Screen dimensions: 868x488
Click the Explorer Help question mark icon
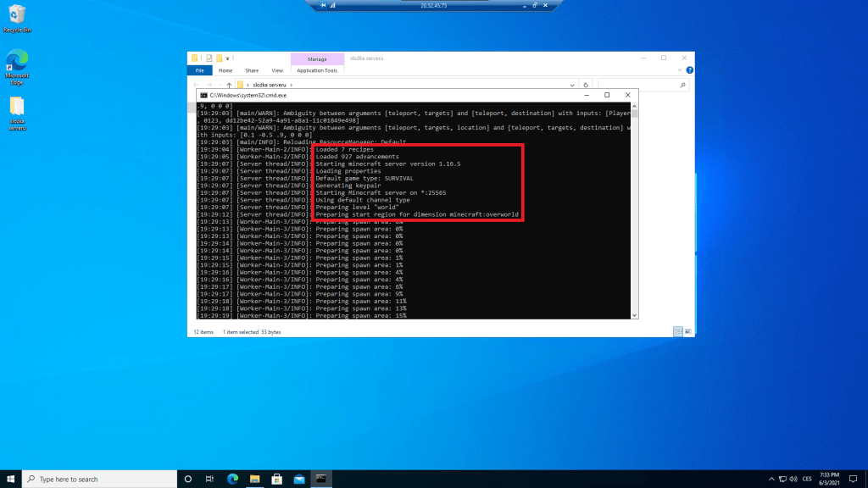point(689,70)
